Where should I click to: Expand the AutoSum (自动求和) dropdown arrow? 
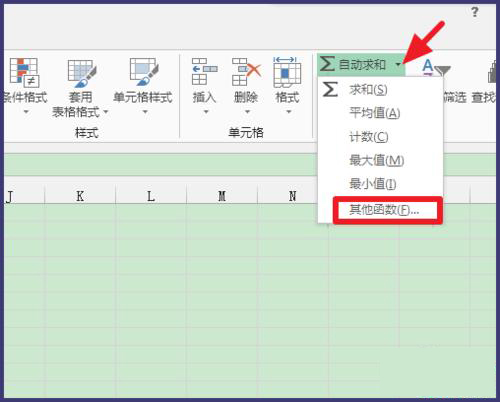point(398,64)
